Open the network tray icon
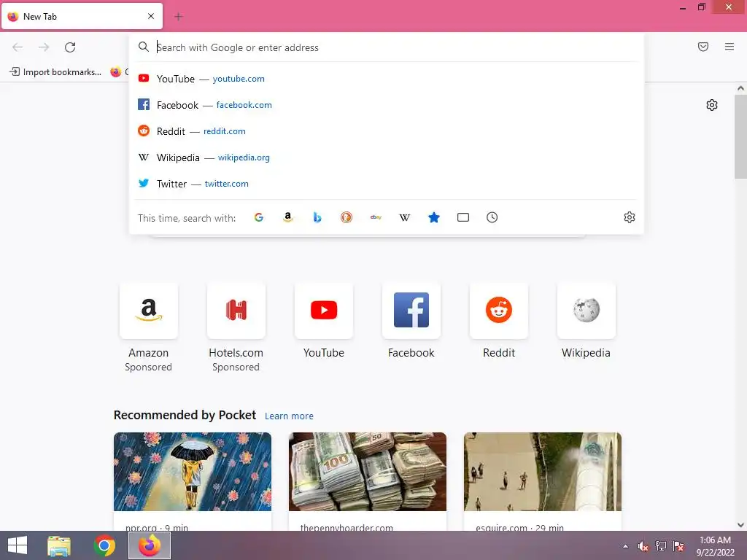 (661, 546)
